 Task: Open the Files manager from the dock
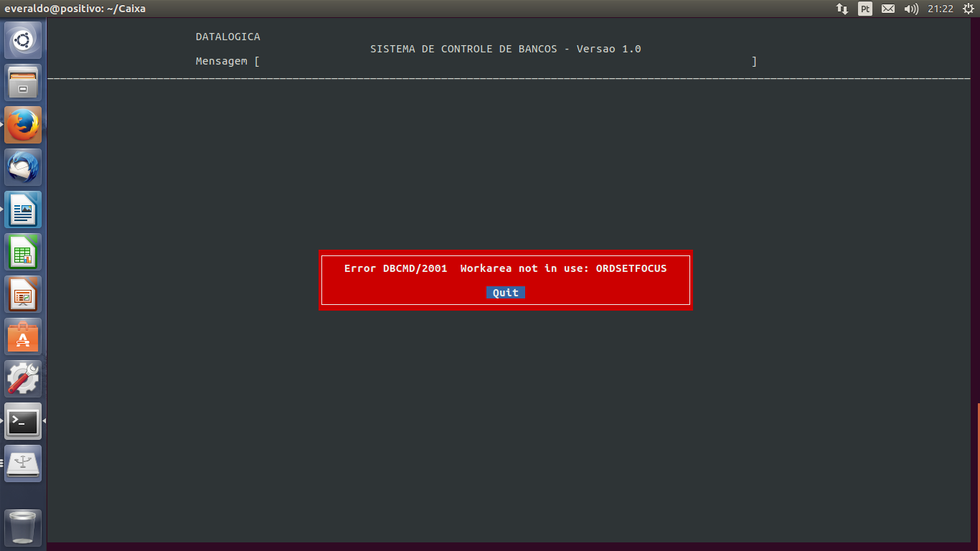23,83
